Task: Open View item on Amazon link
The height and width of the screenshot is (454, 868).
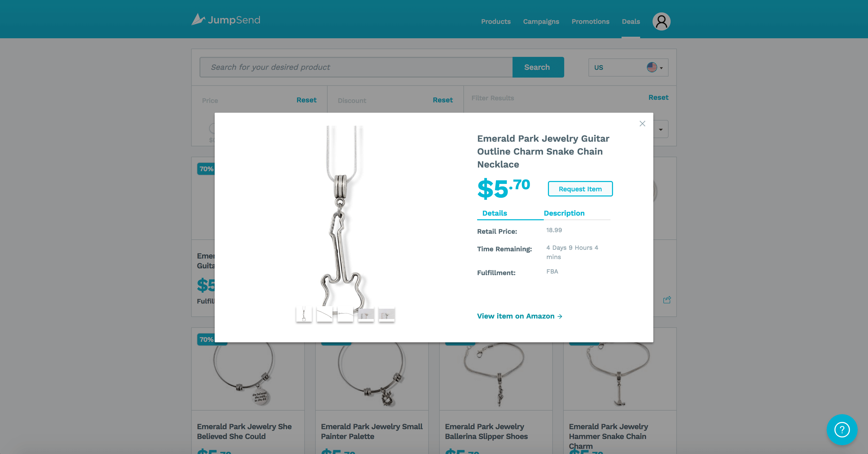Action: pyautogui.click(x=519, y=316)
